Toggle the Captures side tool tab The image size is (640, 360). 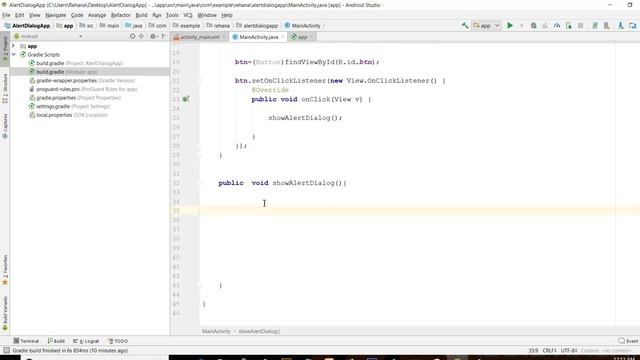point(5,126)
